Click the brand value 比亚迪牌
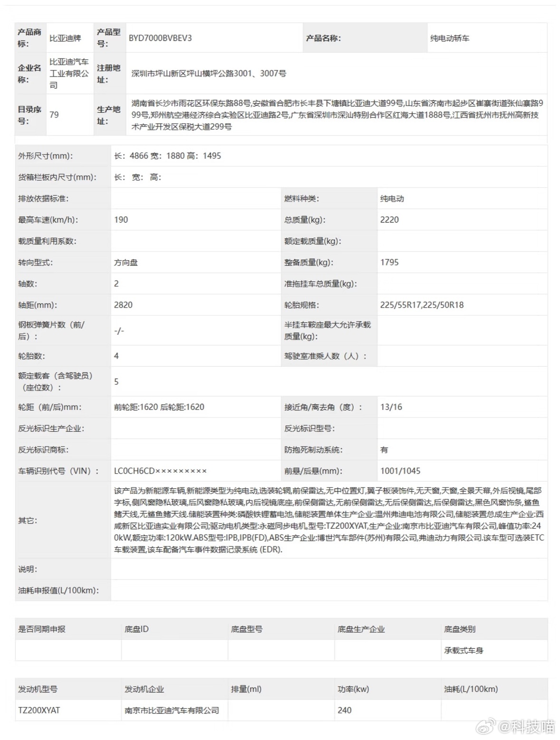560x740 pixels. (x=65, y=38)
